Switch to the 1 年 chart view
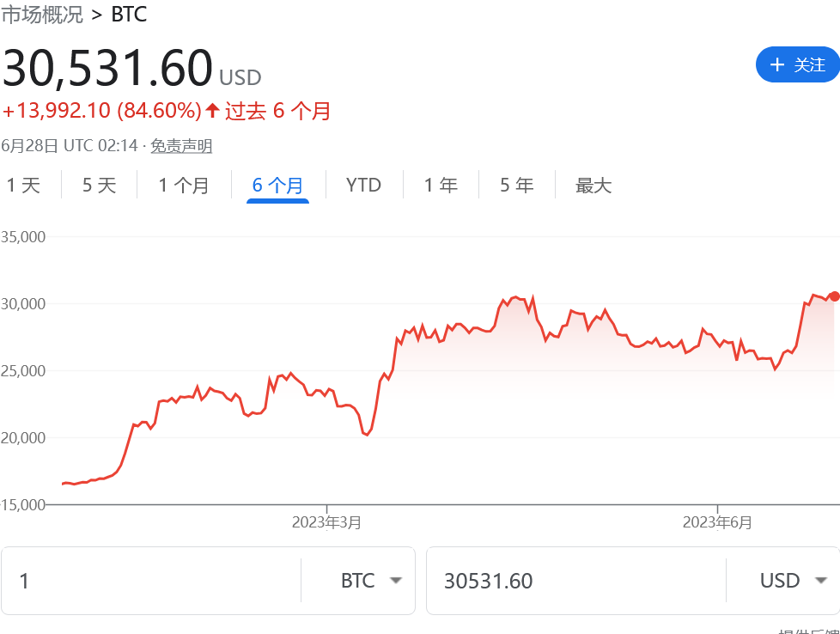The image size is (840, 634). [x=441, y=186]
